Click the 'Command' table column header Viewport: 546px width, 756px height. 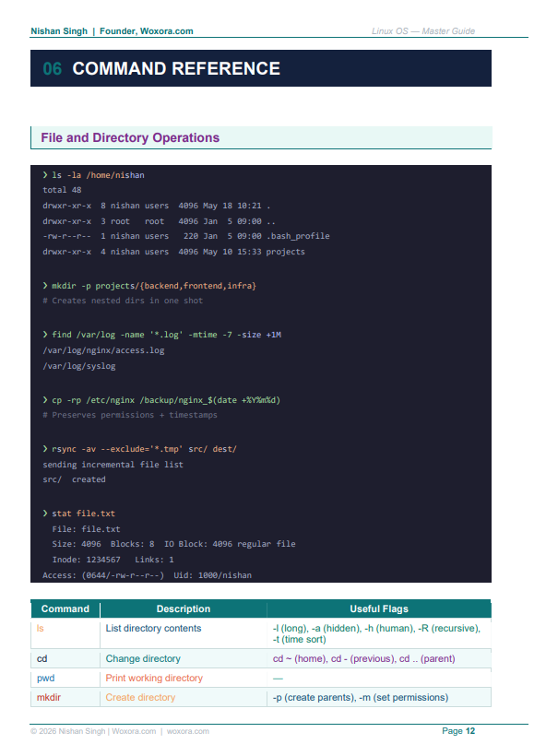click(65, 608)
